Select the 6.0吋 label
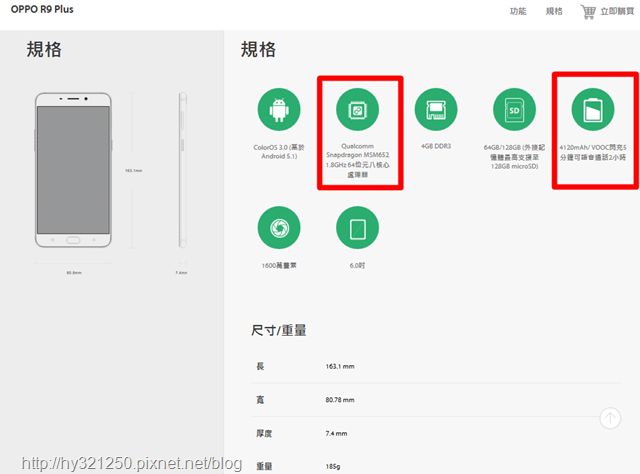Viewport: 640px width, 474px height. click(357, 265)
